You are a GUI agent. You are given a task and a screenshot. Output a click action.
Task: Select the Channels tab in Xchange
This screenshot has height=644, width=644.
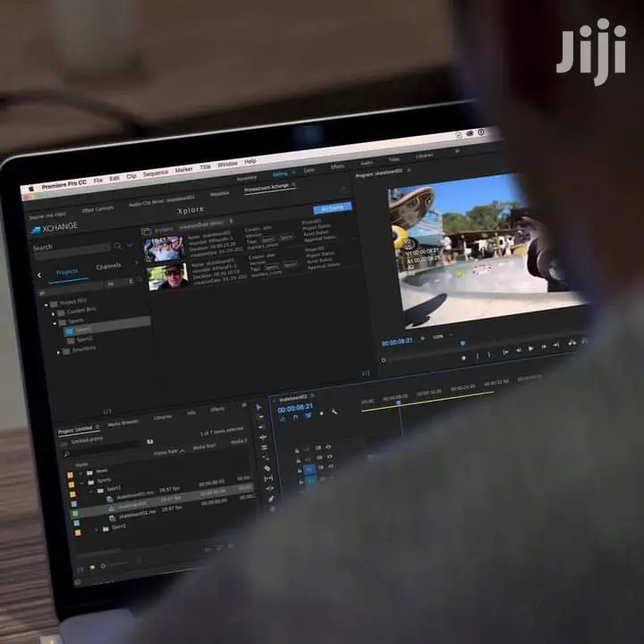tap(108, 267)
